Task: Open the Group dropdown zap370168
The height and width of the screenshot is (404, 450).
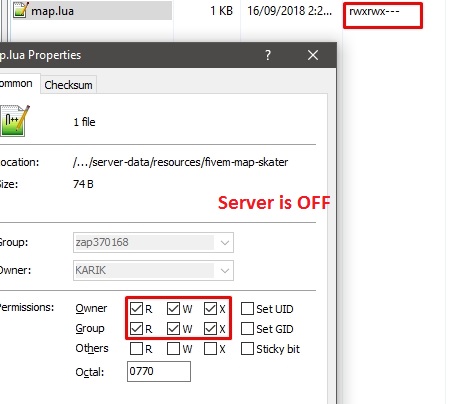Action: coord(153,242)
